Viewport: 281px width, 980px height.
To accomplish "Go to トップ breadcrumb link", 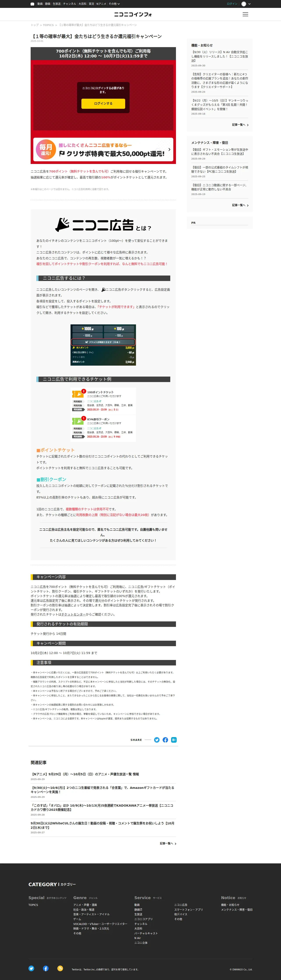I will click(x=35, y=25).
